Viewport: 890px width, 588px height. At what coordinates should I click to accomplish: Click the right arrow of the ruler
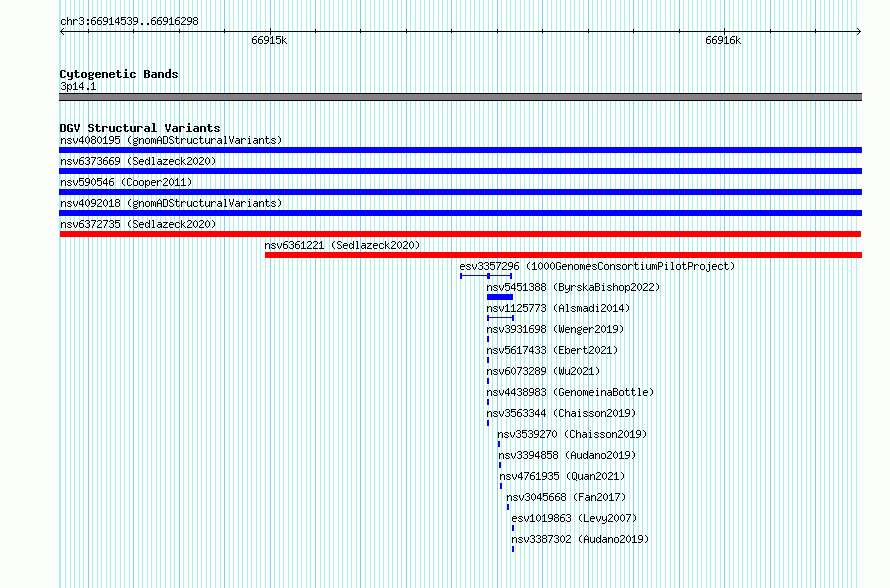pyautogui.click(x=859, y=32)
